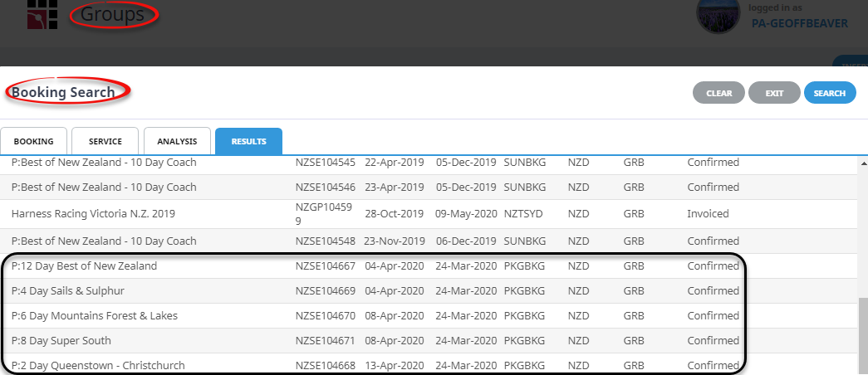Switch to the BOOKING tab
Image resolution: width=868 pixels, height=375 pixels.
34,141
